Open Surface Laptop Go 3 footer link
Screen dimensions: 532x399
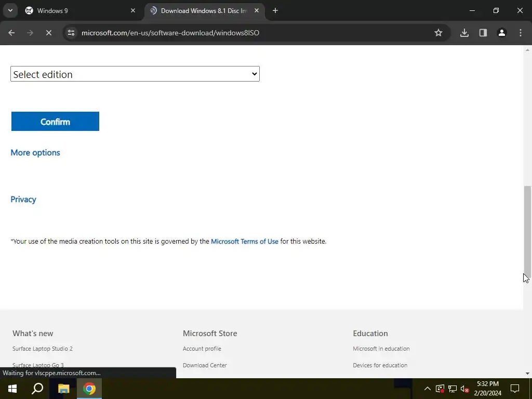coord(38,365)
